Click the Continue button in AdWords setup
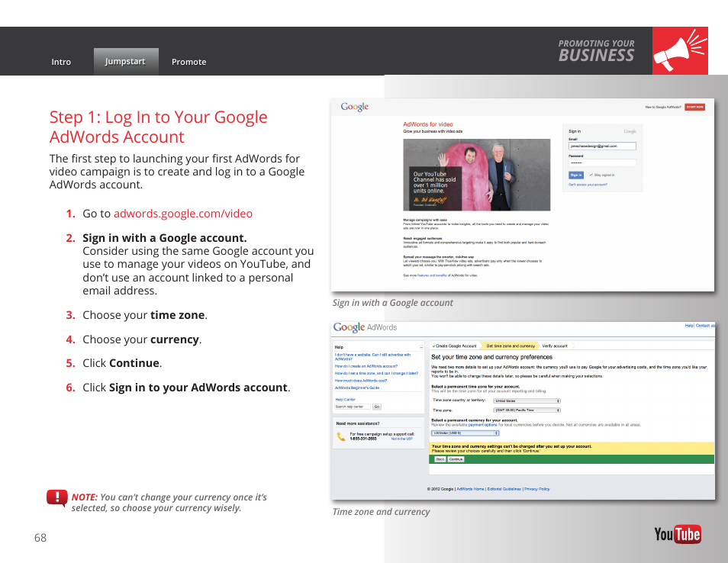Image resolution: width=728 pixels, height=563 pixels. pos(456,459)
